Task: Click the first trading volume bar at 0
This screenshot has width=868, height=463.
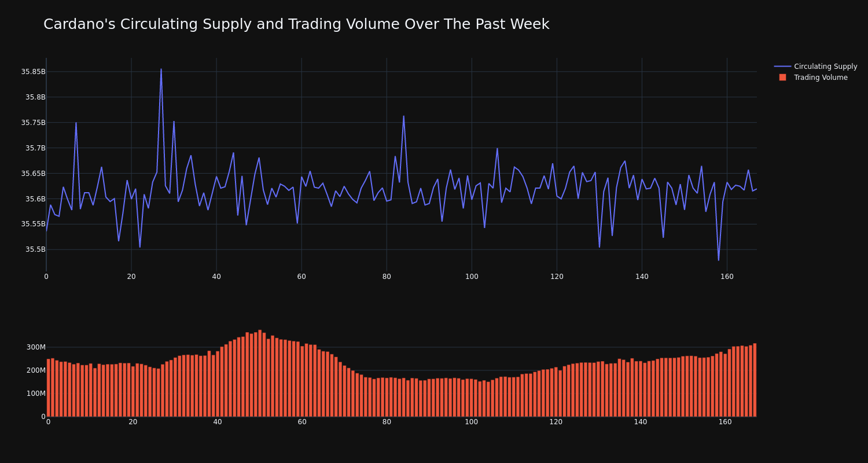Action: pos(48,388)
